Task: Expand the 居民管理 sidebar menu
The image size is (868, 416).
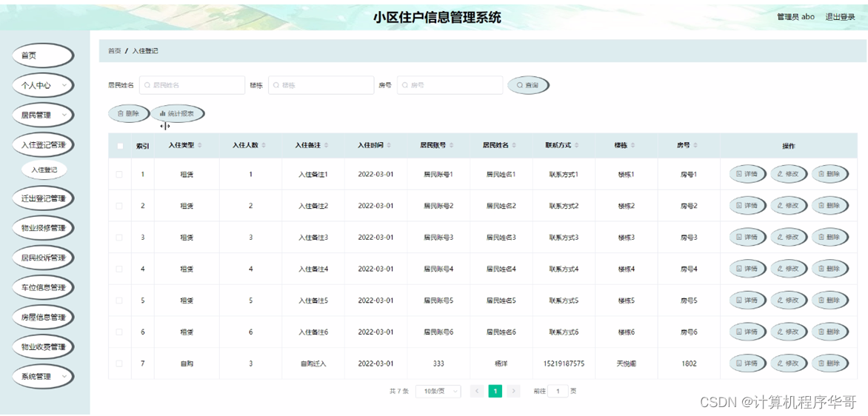Action: click(43, 115)
